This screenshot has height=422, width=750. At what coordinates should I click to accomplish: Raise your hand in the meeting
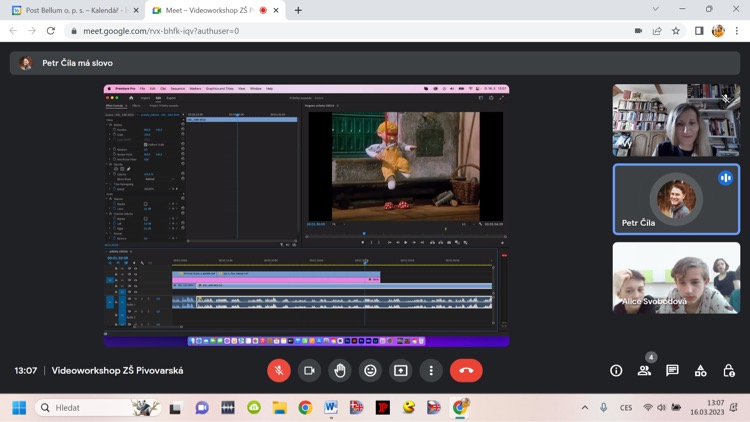[x=340, y=370]
